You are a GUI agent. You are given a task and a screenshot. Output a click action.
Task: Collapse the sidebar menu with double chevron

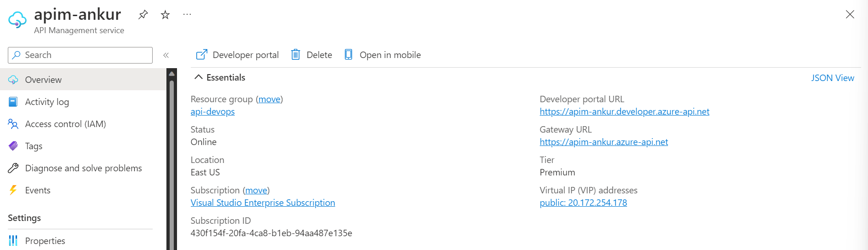pyautogui.click(x=166, y=55)
